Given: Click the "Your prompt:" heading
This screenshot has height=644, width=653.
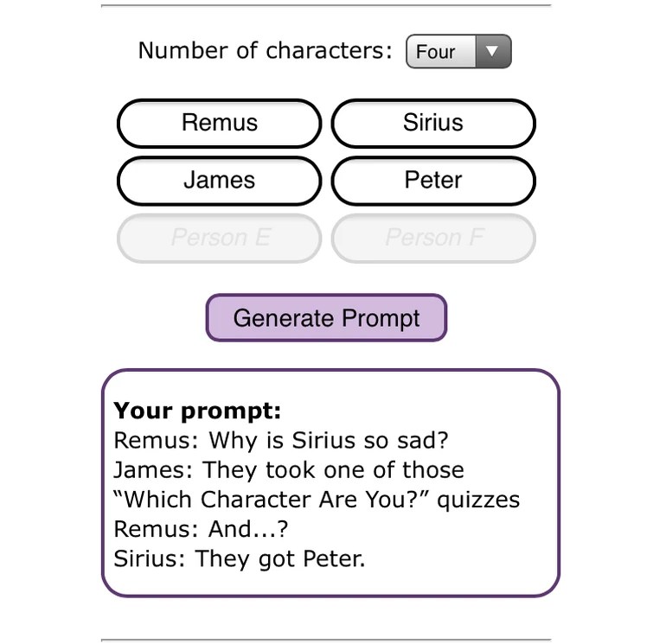Looking at the screenshot, I should coord(197,411).
